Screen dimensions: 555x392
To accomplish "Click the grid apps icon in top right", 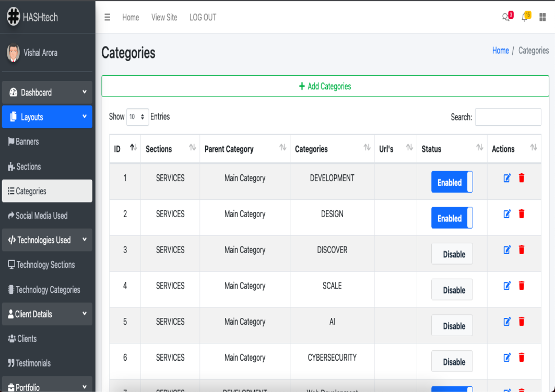I will [542, 17].
